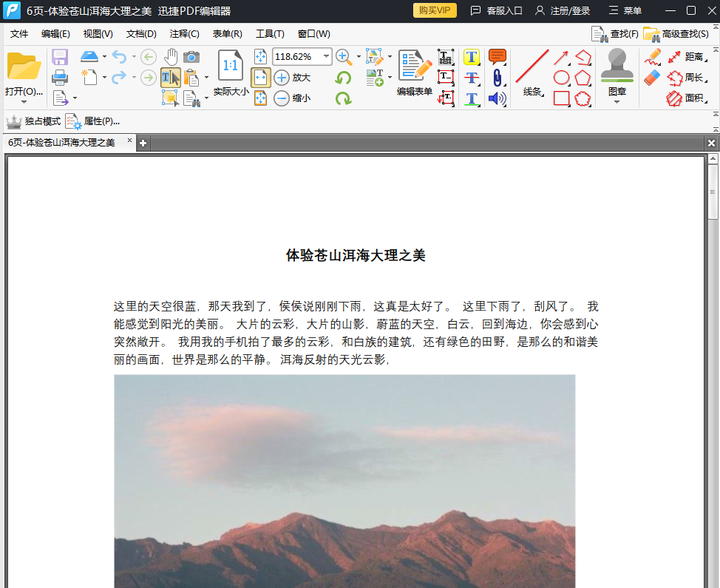Select the Strikethrough text tool

[472, 78]
